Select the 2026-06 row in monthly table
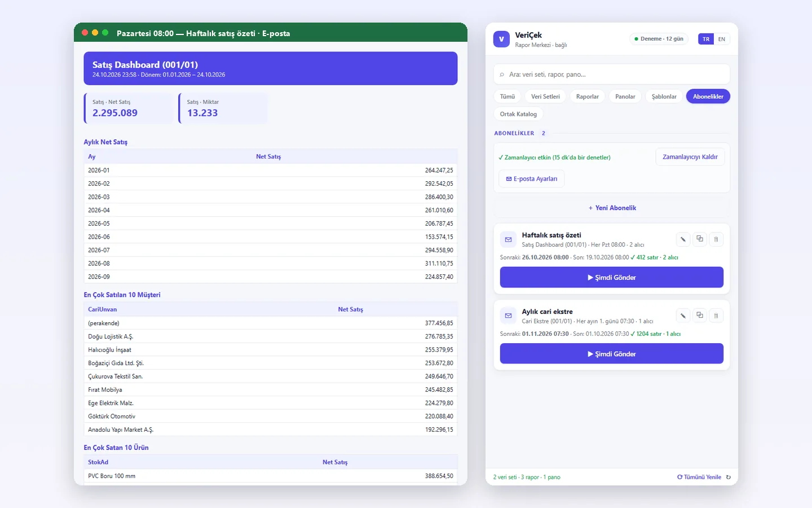The image size is (812, 508). [271, 237]
